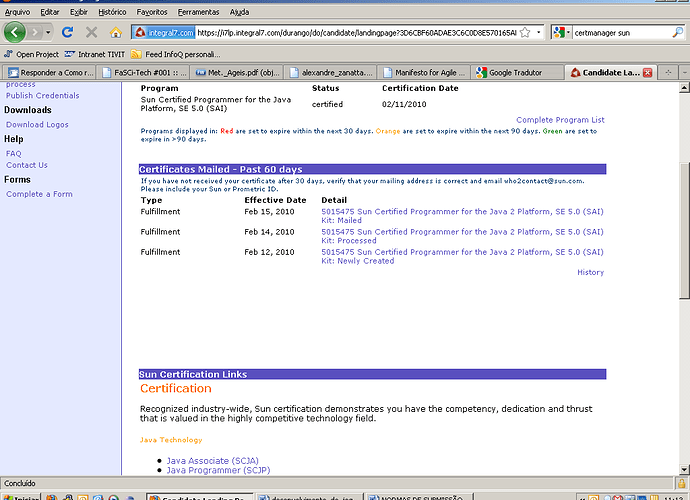This screenshot has height=500, width=690.
Task: Click the scrollbar up arrow
Action: tap(684, 88)
